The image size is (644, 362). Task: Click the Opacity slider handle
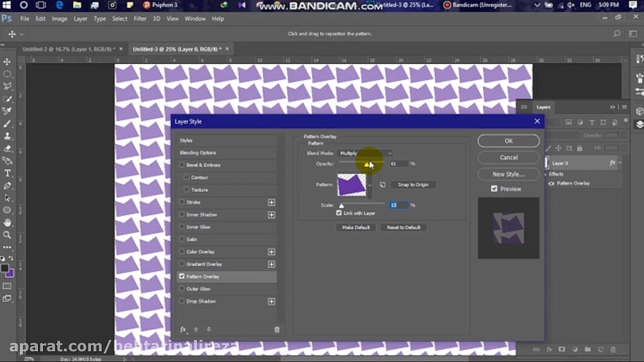tap(366, 165)
